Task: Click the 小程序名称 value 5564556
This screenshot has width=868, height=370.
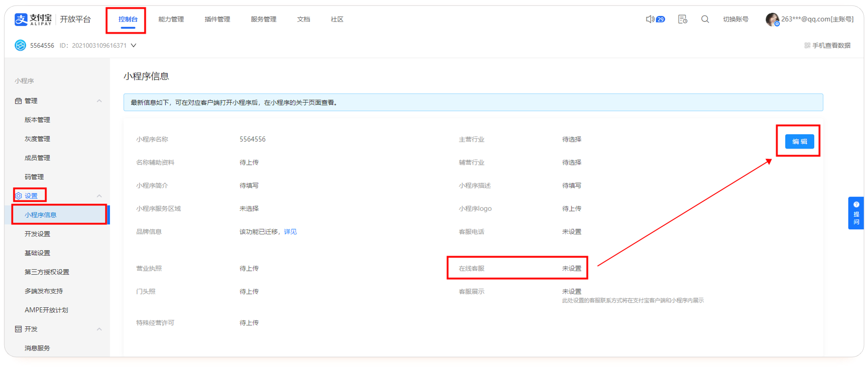Action: (253, 140)
